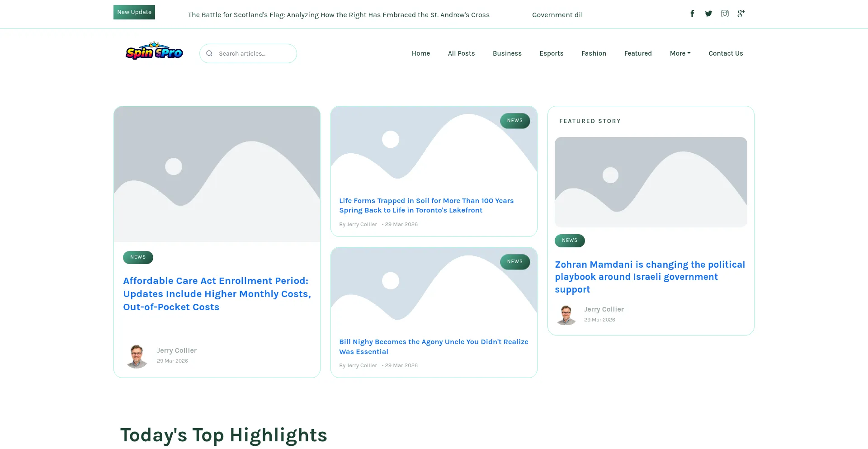Open the Instagram social icon

click(725, 14)
